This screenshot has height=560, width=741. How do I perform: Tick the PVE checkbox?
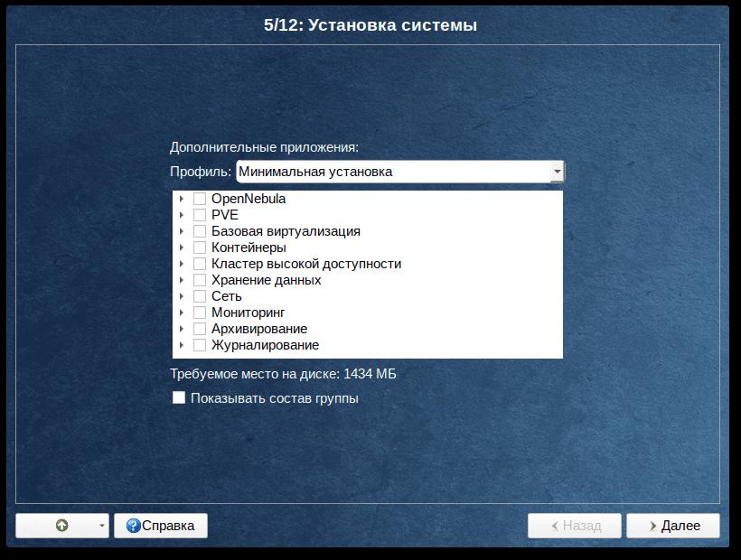pos(200,215)
